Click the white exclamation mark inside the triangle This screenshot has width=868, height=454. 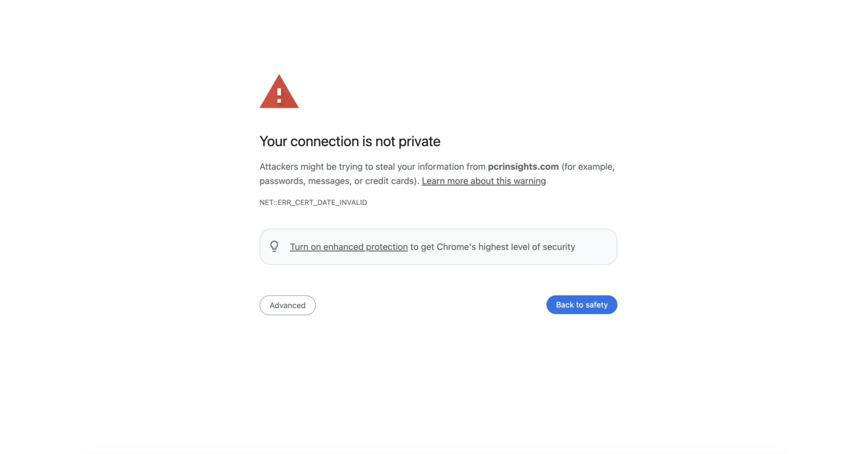pyautogui.click(x=279, y=95)
